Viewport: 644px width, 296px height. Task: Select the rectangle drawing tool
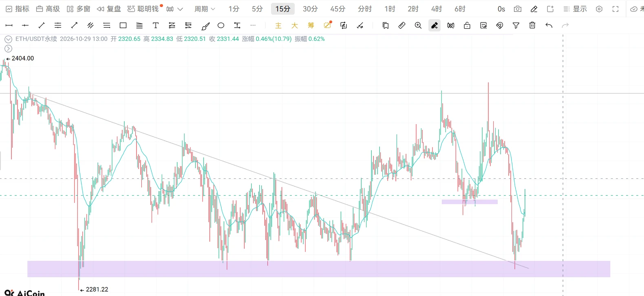pyautogui.click(x=123, y=25)
